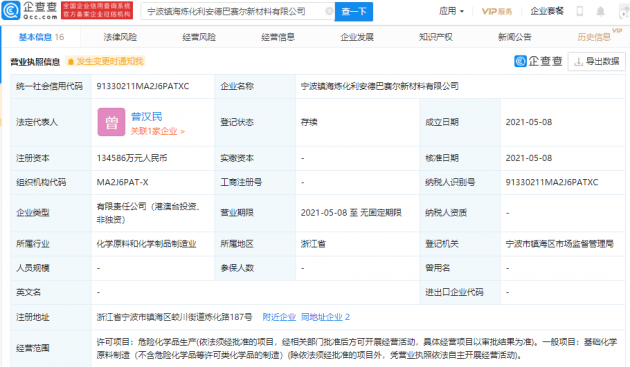Open legal representative 曾汉民 link
Image resolution: width=630 pixels, height=367 pixels.
(147, 117)
